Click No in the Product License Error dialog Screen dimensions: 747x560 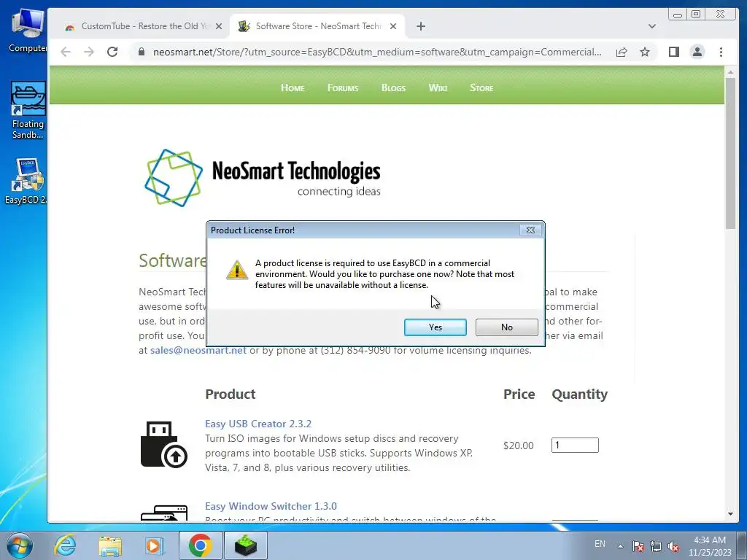[506, 327]
